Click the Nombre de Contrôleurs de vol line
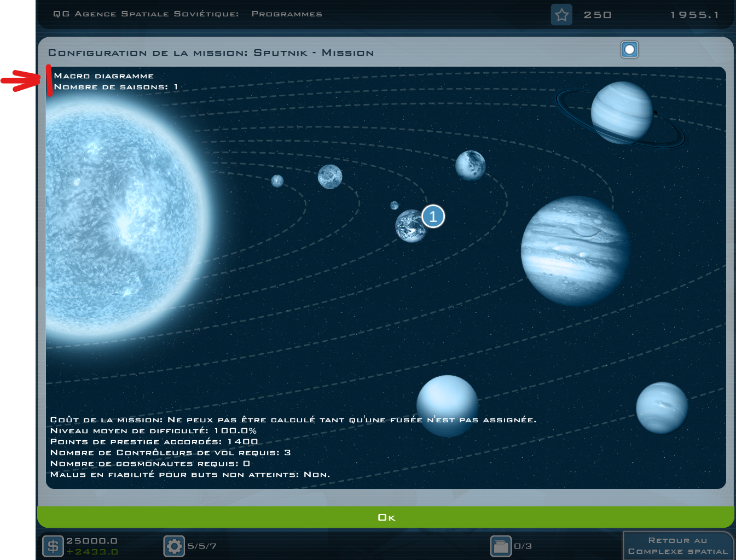Viewport: 736px width, 560px height. (170, 453)
